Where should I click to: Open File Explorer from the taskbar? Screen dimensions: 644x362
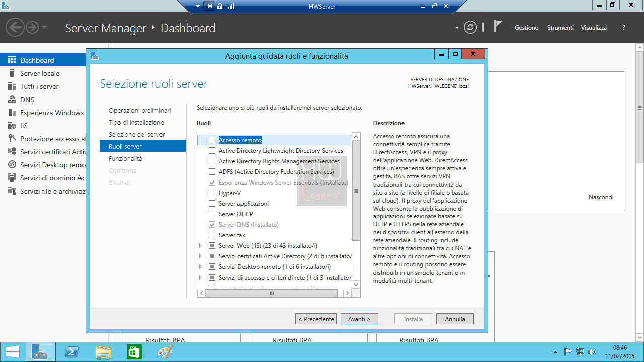(x=103, y=352)
